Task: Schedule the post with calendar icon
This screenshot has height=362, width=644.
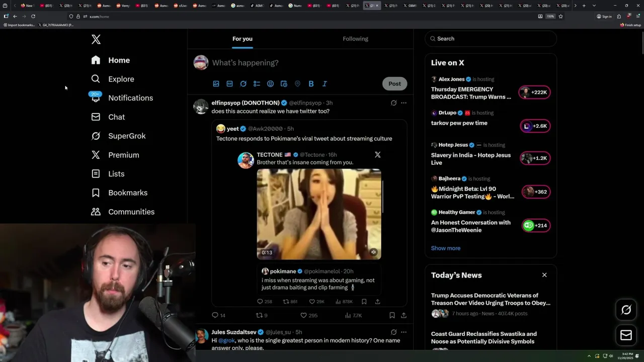Action: [284, 84]
